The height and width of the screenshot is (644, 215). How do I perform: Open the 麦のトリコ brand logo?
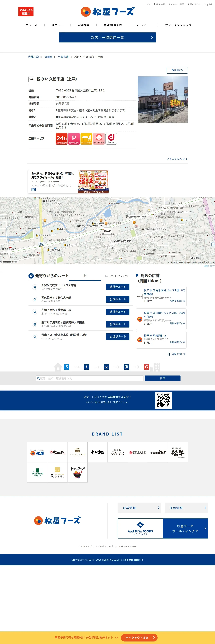[57, 472]
